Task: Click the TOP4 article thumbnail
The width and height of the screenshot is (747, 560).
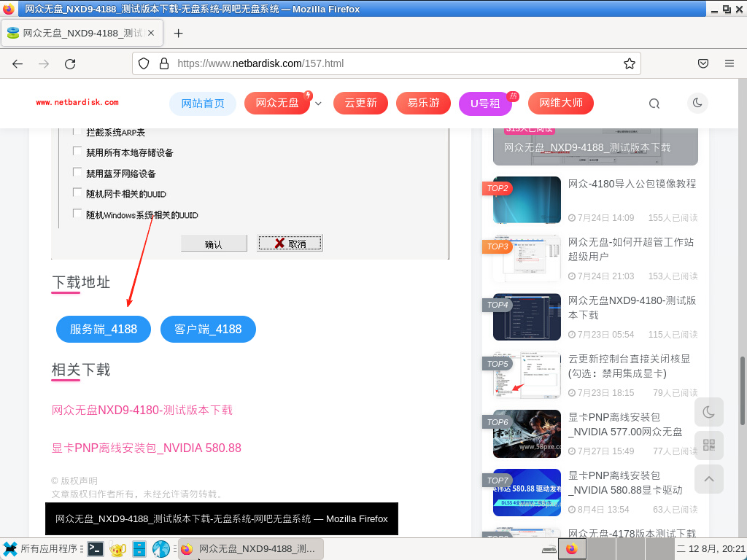Action: [527, 316]
